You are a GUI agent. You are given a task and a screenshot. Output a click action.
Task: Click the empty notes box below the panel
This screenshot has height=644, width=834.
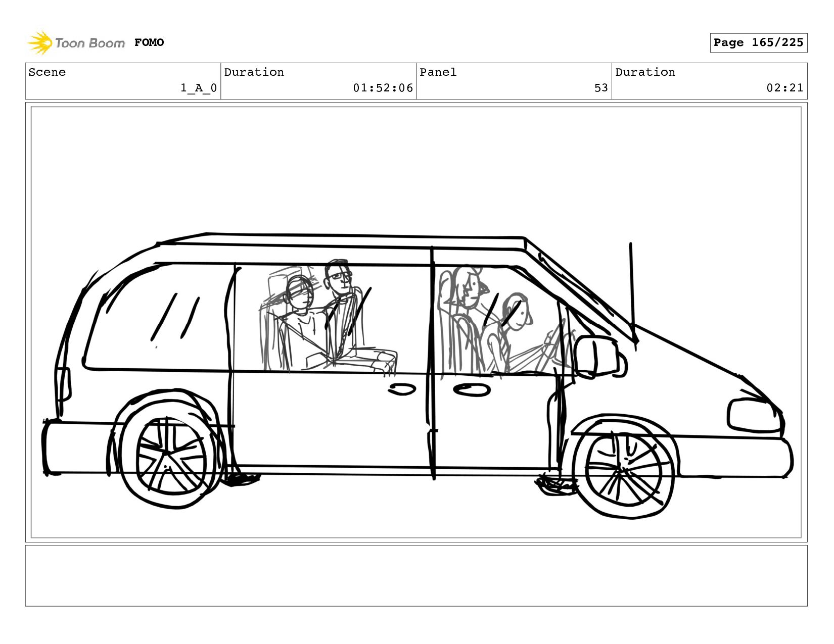point(416,575)
